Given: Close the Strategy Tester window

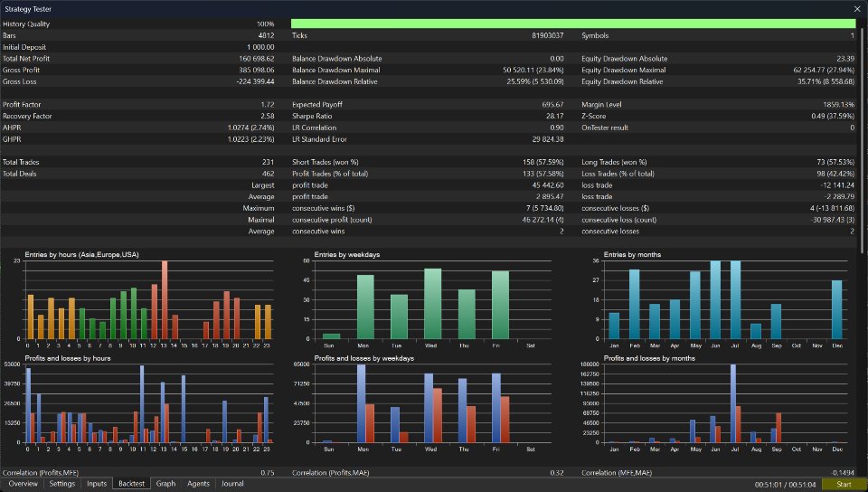Looking at the screenshot, I should [857, 9].
